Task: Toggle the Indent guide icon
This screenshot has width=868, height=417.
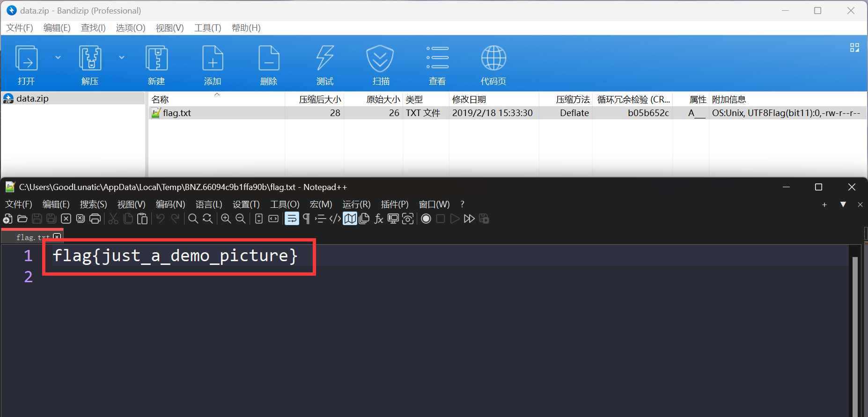Action: pyautogui.click(x=321, y=219)
